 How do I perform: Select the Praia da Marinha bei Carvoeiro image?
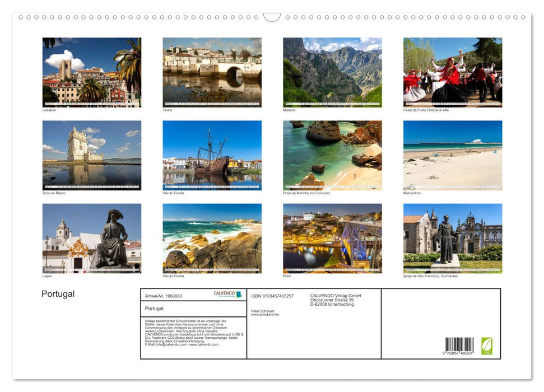(332, 155)
